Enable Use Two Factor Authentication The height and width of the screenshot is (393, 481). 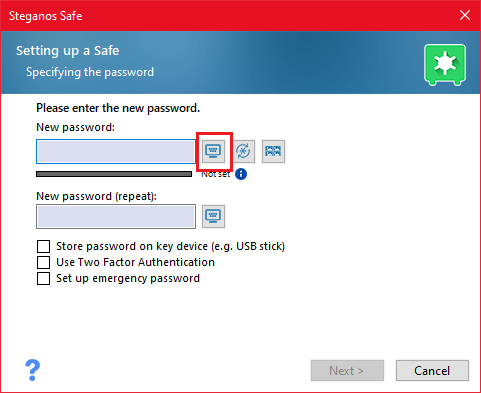pos(43,262)
